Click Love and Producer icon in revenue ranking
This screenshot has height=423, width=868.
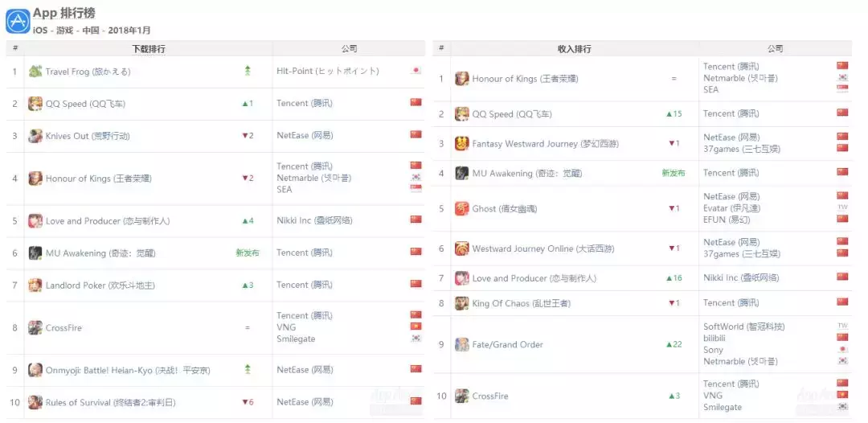click(x=461, y=278)
